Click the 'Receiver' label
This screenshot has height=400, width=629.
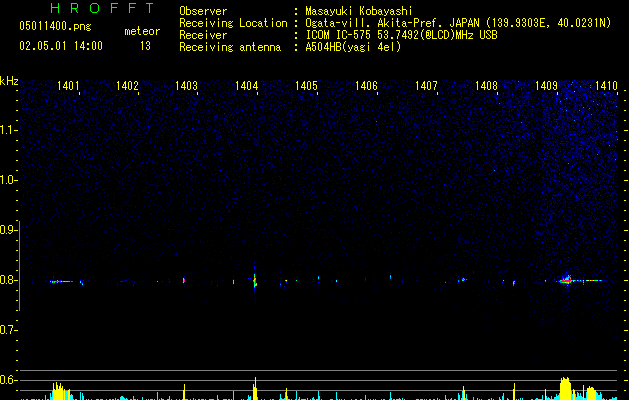203,35
